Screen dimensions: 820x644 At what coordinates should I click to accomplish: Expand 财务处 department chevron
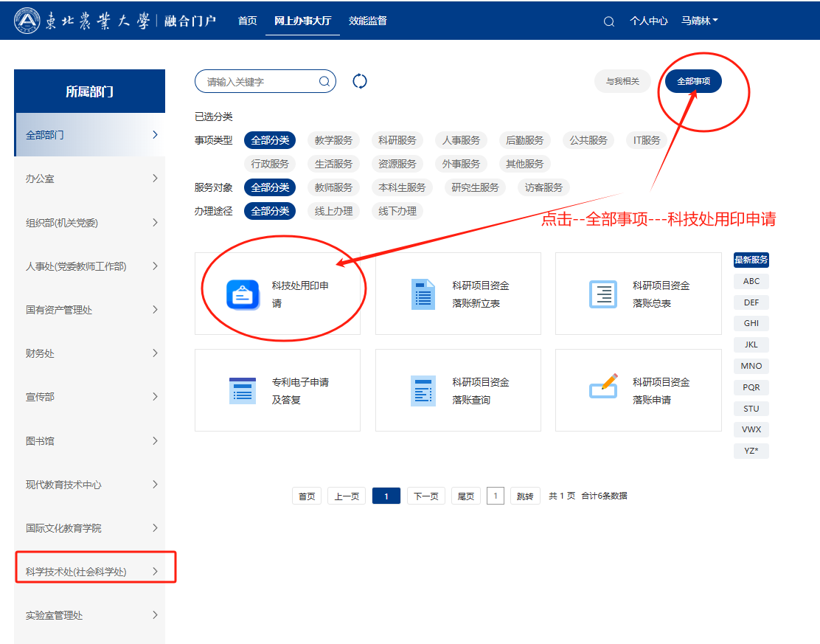click(x=155, y=353)
